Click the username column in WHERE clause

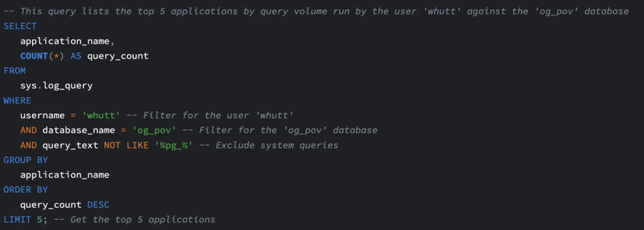click(x=42, y=116)
